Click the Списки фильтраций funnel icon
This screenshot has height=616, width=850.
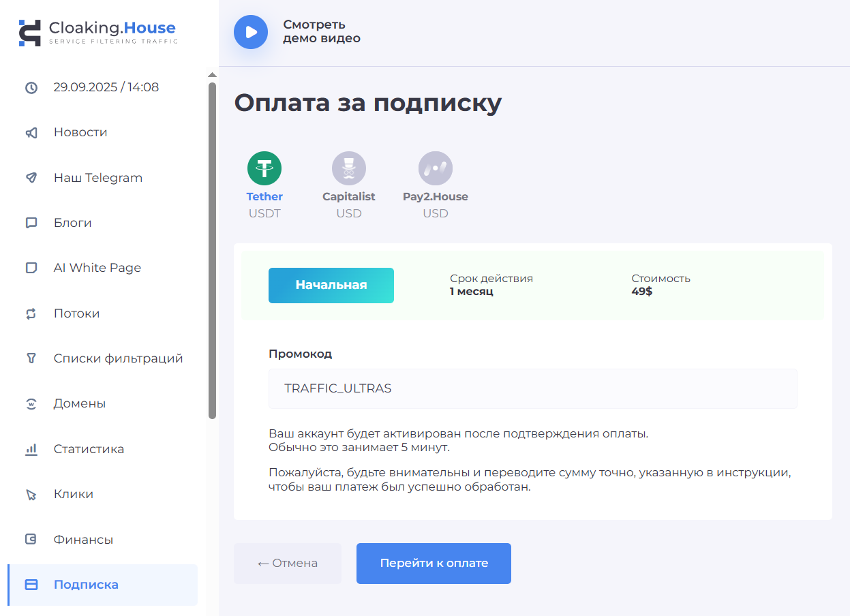coord(31,358)
